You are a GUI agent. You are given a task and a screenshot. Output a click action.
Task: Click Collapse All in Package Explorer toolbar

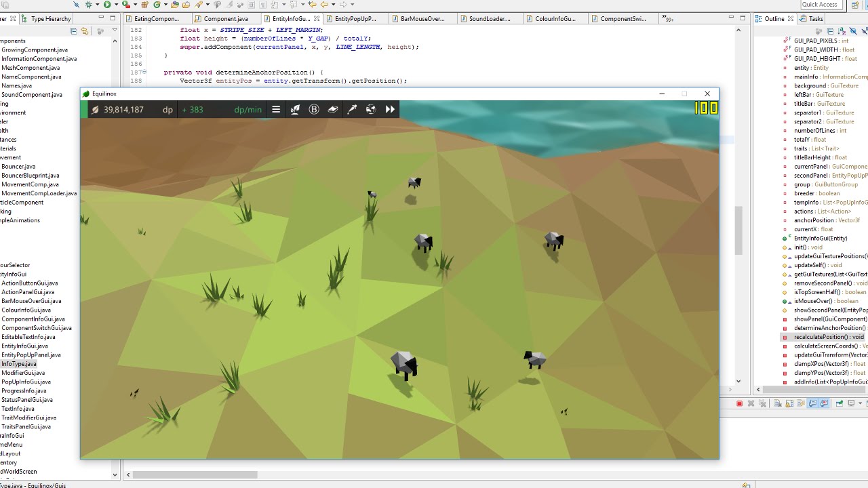click(74, 30)
